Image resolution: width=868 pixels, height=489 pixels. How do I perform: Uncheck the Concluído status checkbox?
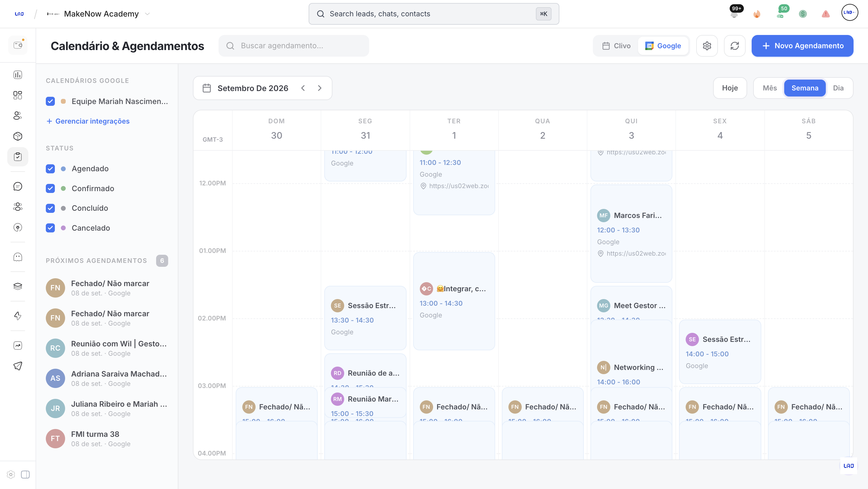(x=50, y=208)
